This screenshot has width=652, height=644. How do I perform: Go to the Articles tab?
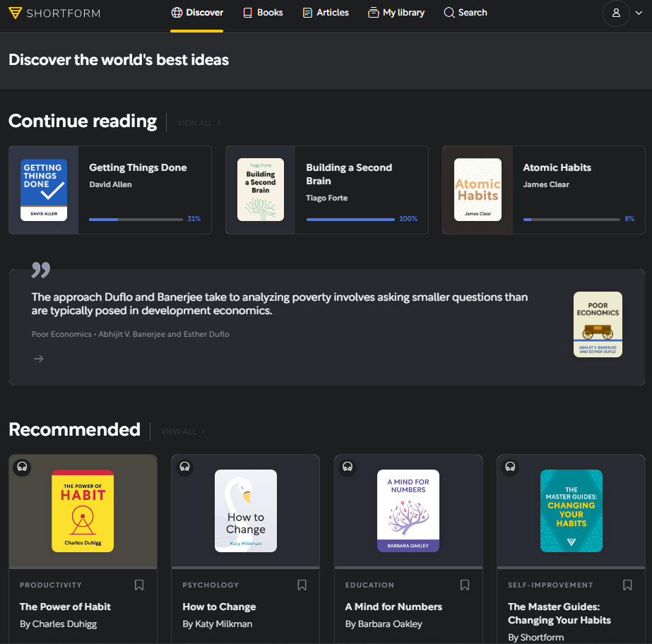326,13
